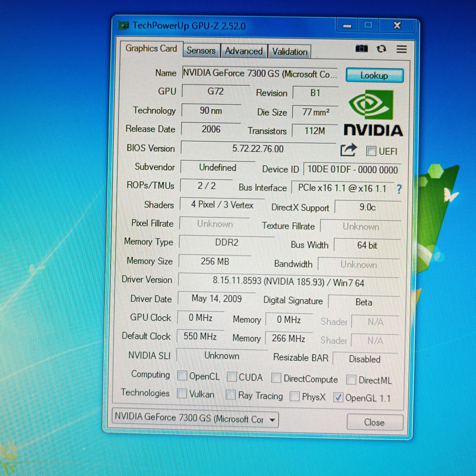Toggle the Vulkan checkbox
476x476 pixels.
pos(182,394)
